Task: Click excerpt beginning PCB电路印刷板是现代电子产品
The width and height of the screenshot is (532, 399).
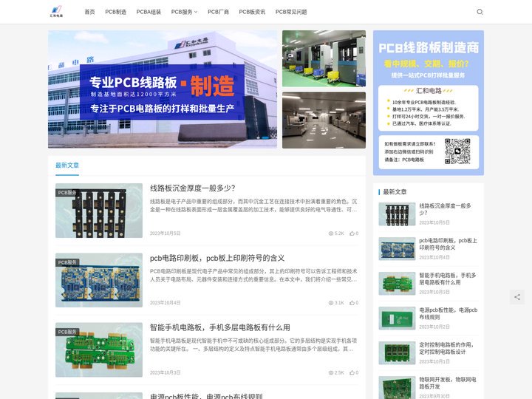Action: pos(253,275)
